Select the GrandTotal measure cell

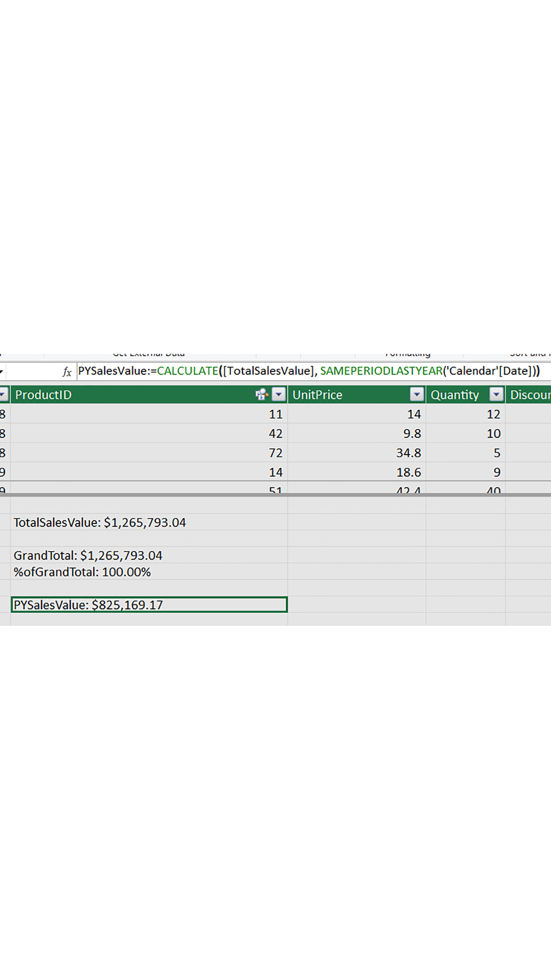[148, 555]
